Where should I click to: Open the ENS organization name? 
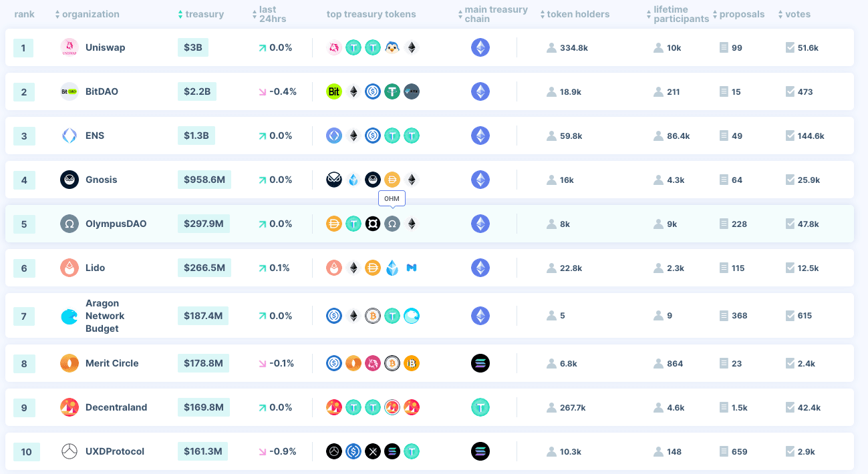point(95,136)
